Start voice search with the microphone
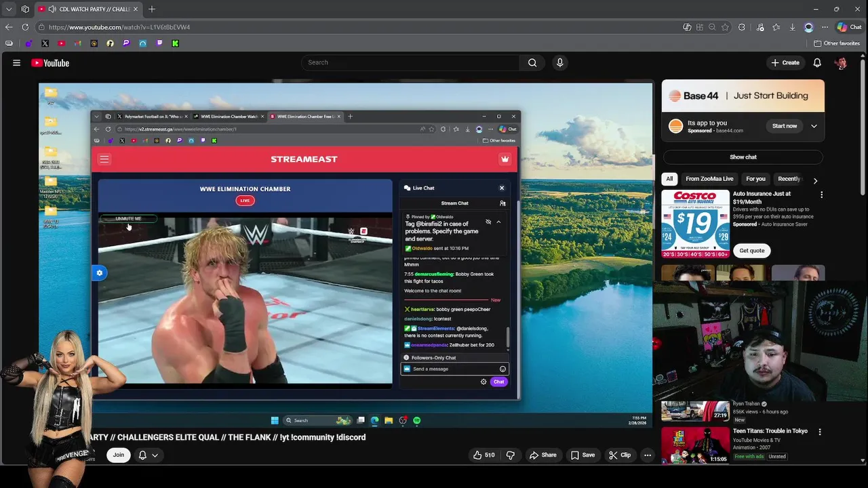This screenshot has width=868, height=488. pos(559,62)
